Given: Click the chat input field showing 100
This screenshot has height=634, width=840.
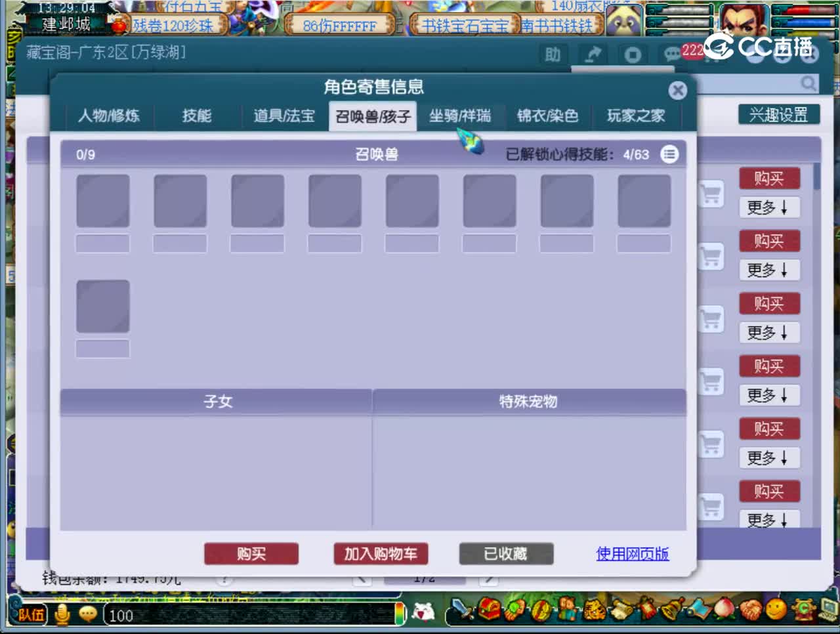Looking at the screenshot, I should click(x=249, y=615).
